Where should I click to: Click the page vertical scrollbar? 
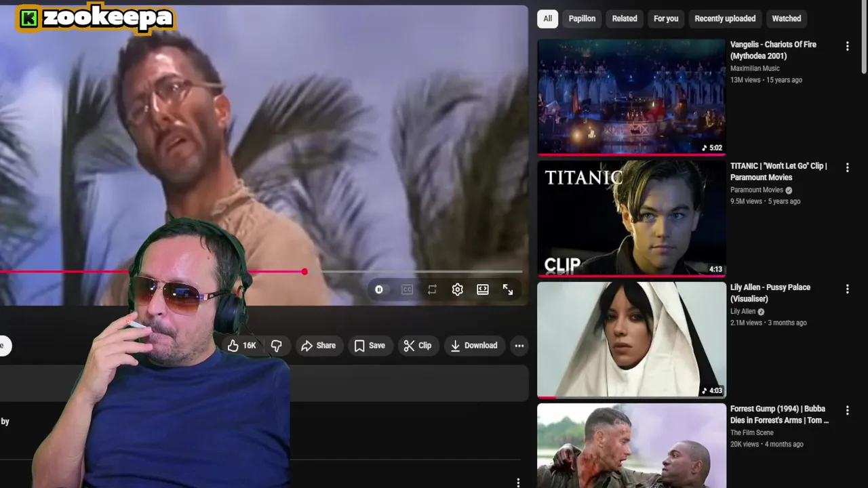(x=864, y=37)
